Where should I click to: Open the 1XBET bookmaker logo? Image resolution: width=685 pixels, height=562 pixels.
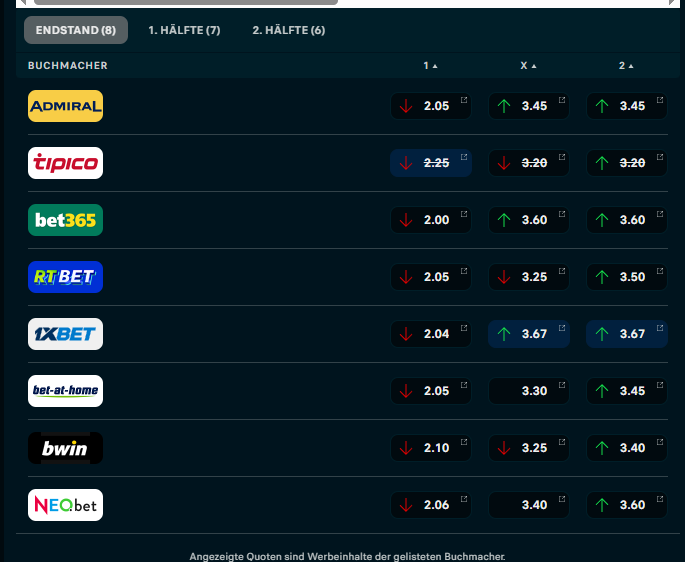click(65, 334)
